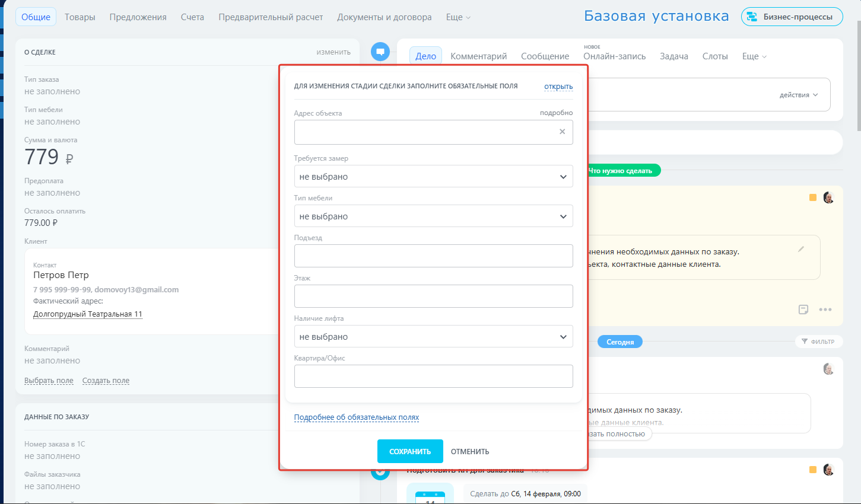Select the Комментарий timeline tab
The width and height of the screenshot is (861, 504).
tap(479, 56)
